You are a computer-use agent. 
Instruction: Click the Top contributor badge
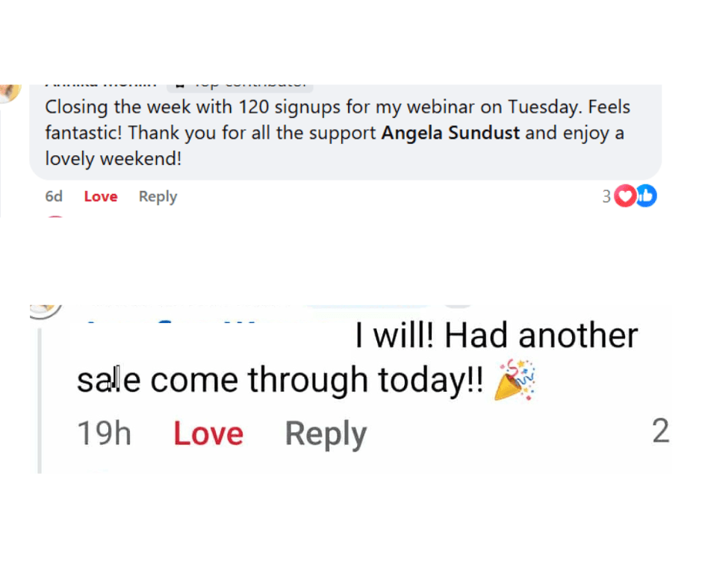(240, 87)
